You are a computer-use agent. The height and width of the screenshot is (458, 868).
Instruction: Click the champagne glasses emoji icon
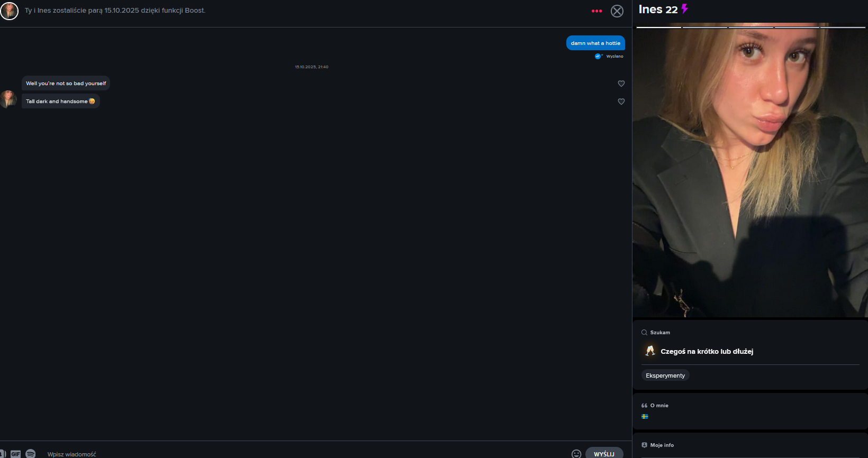pyautogui.click(x=650, y=351)
